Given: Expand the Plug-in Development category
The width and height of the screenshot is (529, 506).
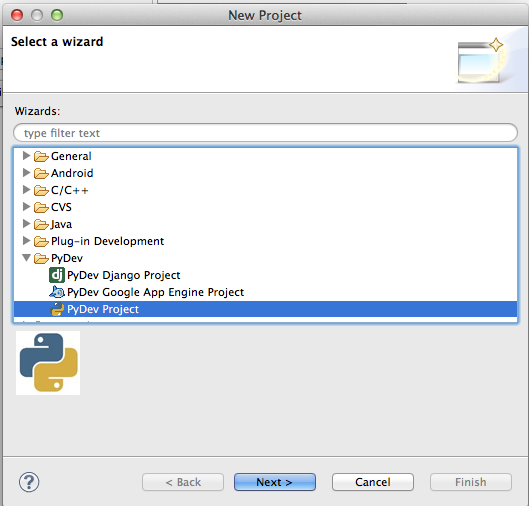Looking at the screenshot, I should click(x=26, y=241).
